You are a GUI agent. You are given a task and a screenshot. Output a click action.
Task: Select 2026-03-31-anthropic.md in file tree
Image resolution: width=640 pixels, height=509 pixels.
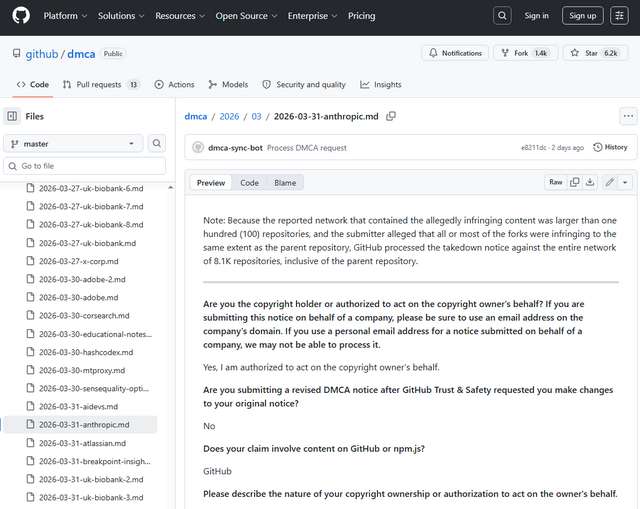pos(80,425)
